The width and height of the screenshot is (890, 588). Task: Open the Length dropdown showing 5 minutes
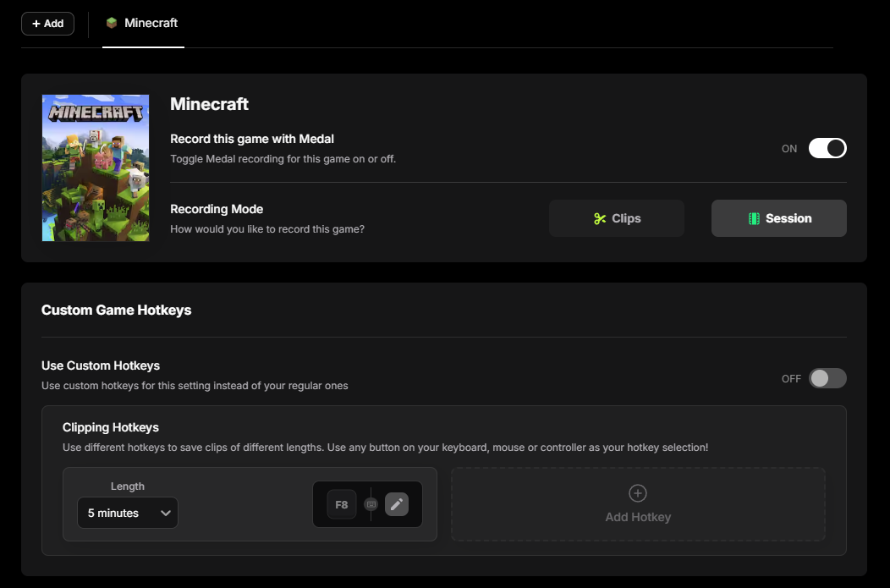point(128,513)
